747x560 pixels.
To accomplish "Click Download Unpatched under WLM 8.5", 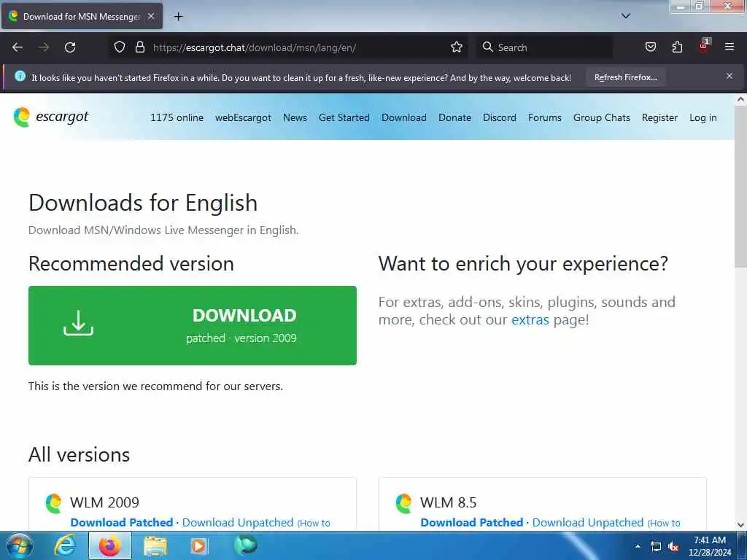I will 588,522.
